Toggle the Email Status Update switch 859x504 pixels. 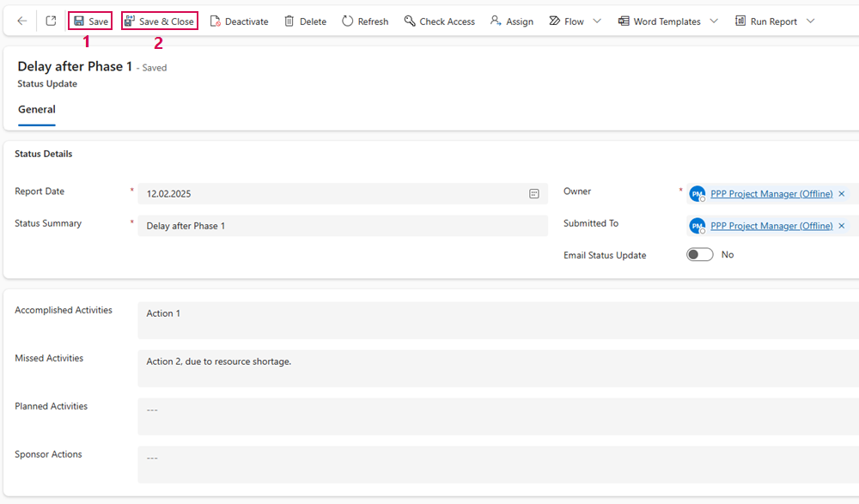coord(699,255)
